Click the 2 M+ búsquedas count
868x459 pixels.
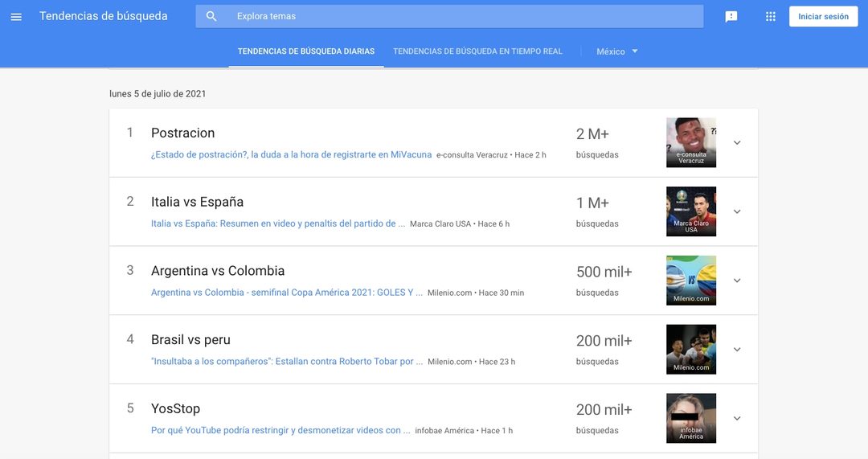tap(596, 143)
